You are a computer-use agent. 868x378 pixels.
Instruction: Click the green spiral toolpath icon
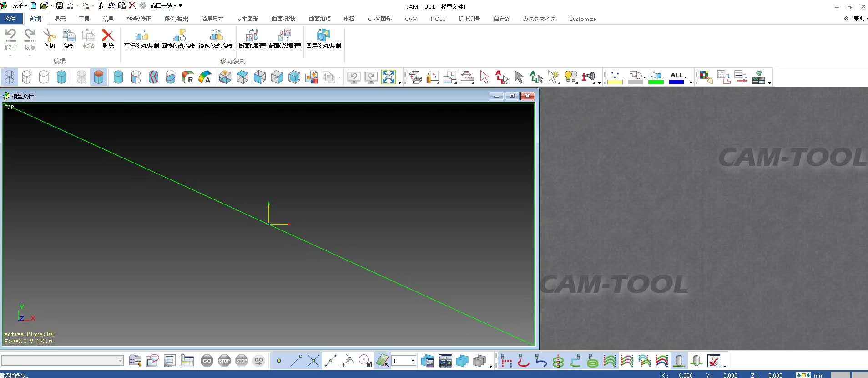[592, 361]
